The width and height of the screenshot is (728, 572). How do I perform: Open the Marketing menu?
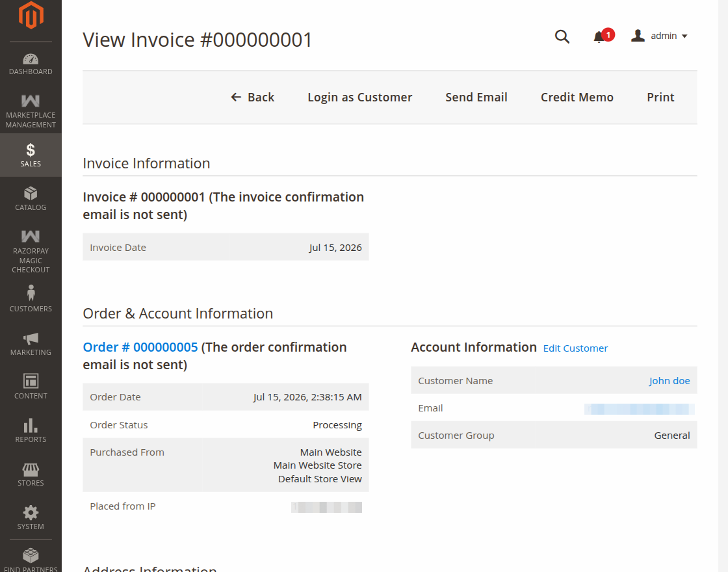[31, 344]
